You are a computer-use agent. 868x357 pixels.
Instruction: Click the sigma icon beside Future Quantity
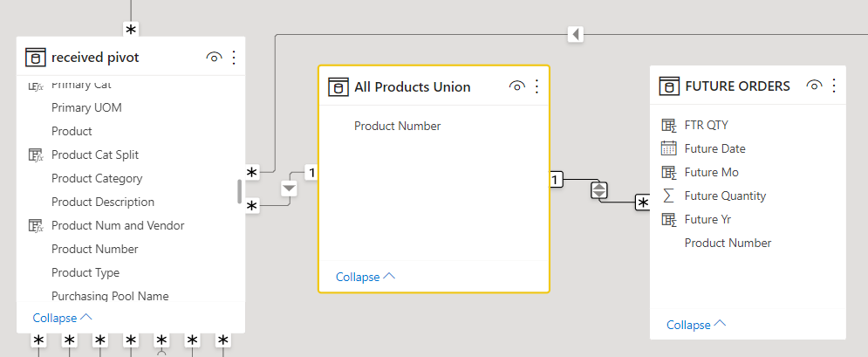click(669, 196)
